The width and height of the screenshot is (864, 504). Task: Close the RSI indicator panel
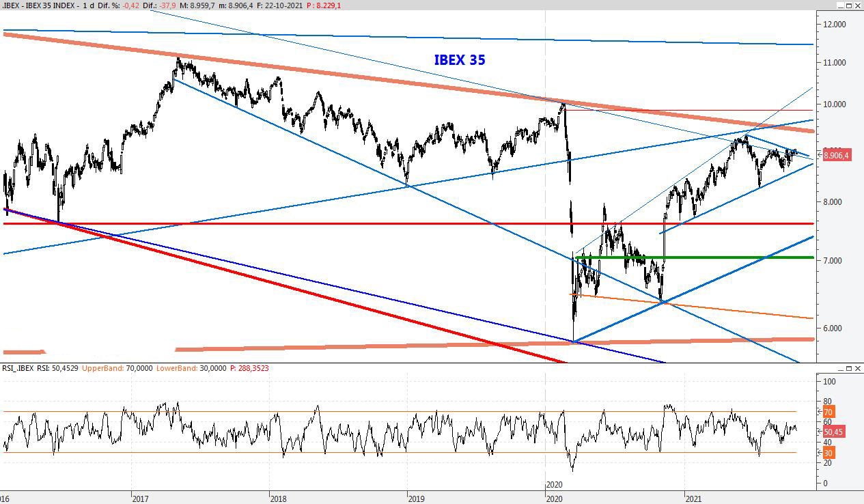click(x=858, y=368)
